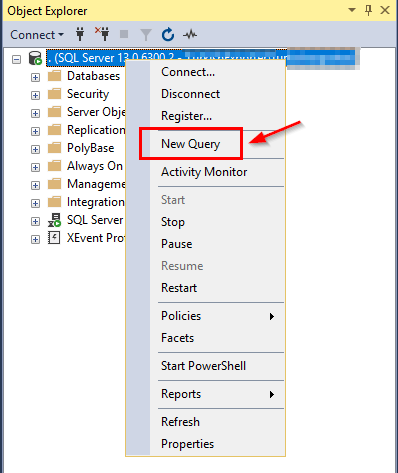Image resolution: width=398 pixels, height=473 pixels.
Task: Choose Pause from the context menu
Action: pos(205,244)
